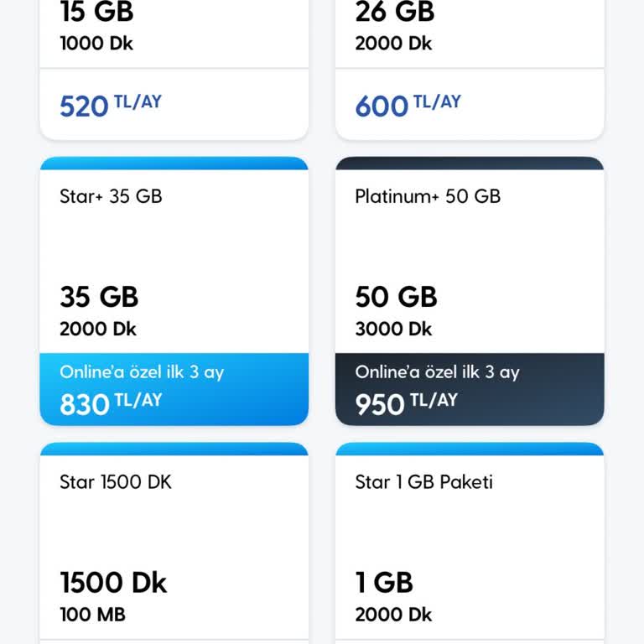Tap the 600 TL/AY price

[x=408, y=106]
